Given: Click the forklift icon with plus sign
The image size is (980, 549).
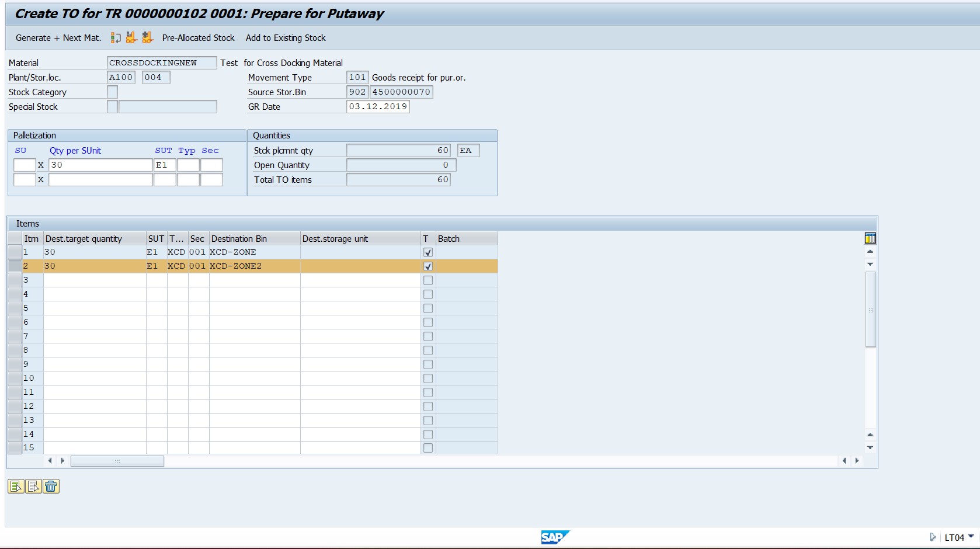Looking at the screenshot, I should coord(147,37).
